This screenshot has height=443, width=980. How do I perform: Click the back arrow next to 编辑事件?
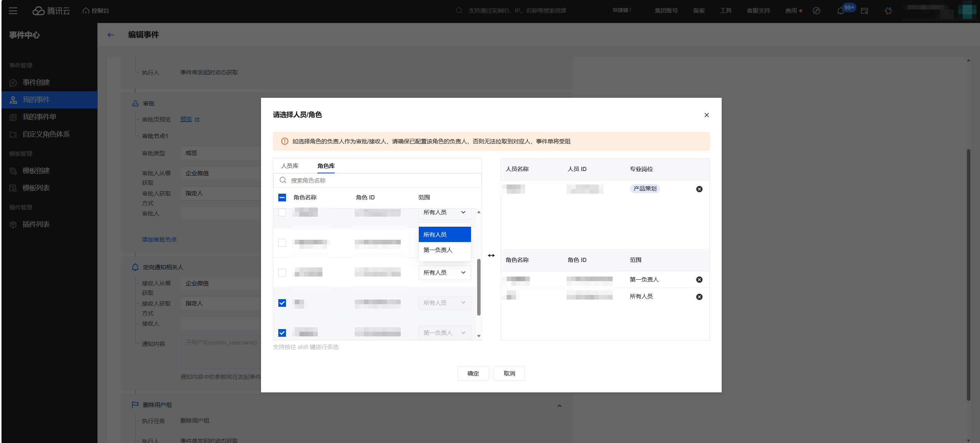111,35
